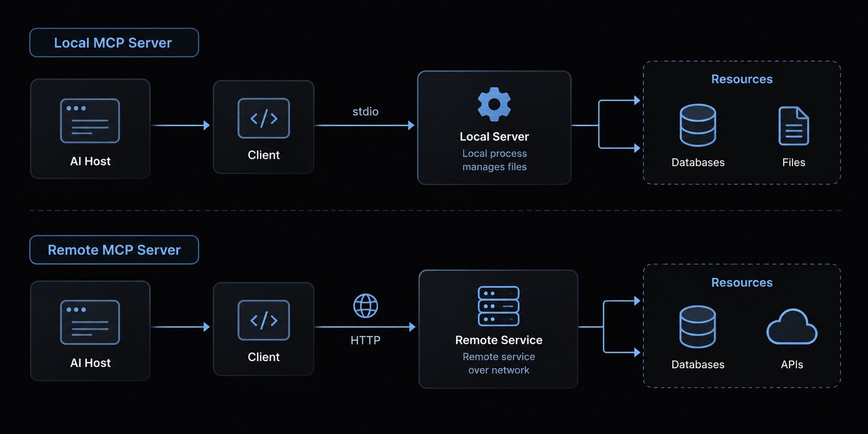This screenshot has height=434, width=868.
Task: Click the "Databases" label next to APIs
Action: [698, 365]
